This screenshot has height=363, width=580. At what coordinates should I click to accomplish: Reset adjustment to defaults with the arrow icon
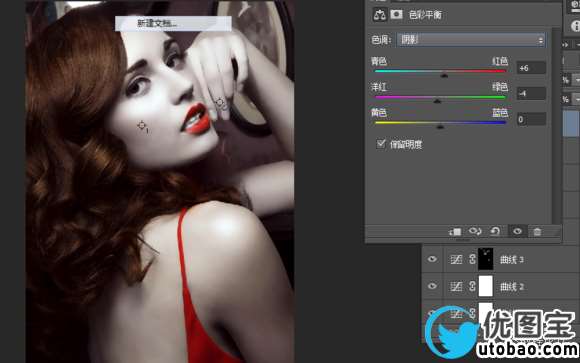495,232
